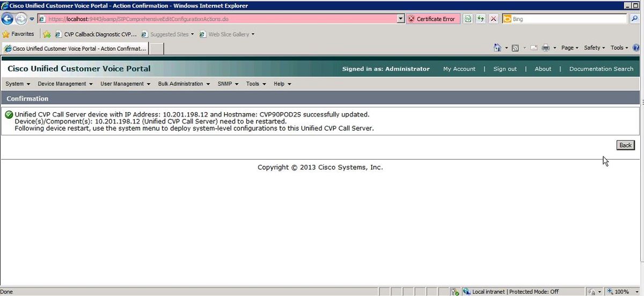Open the address bar dropdown arrow
The width and height of the screenshot is (644, 296).
point(400,19)
